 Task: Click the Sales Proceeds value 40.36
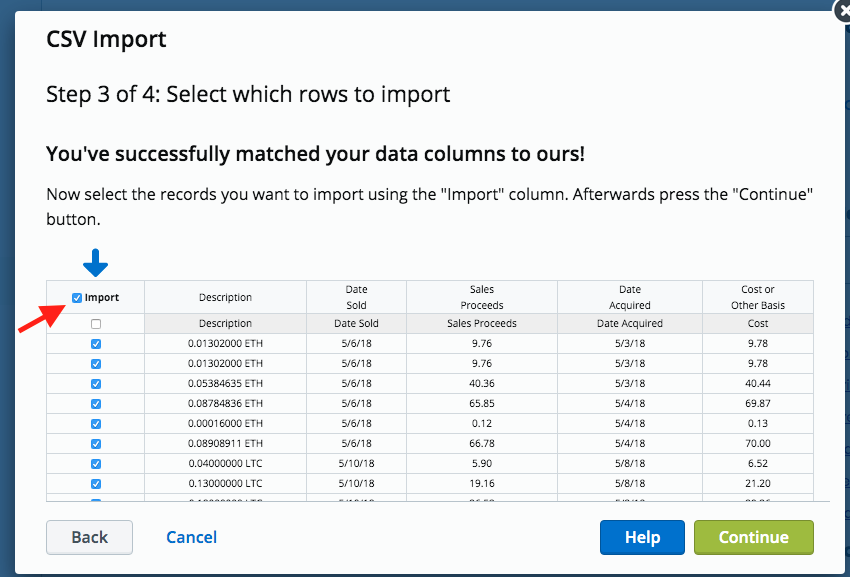tap(482, 383)
